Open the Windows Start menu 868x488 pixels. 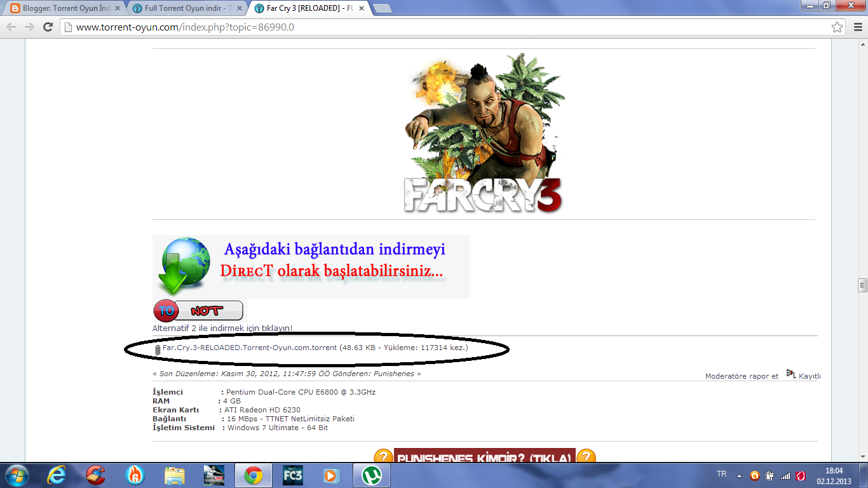click(17, 475)
